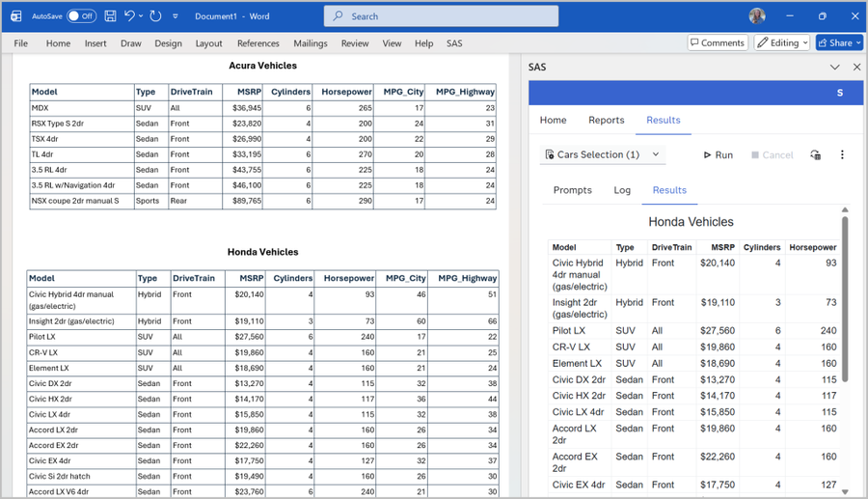Open the References ribbon tab
Image resolution: width=868 pixels, height=499 pixels.
point(258,43)
